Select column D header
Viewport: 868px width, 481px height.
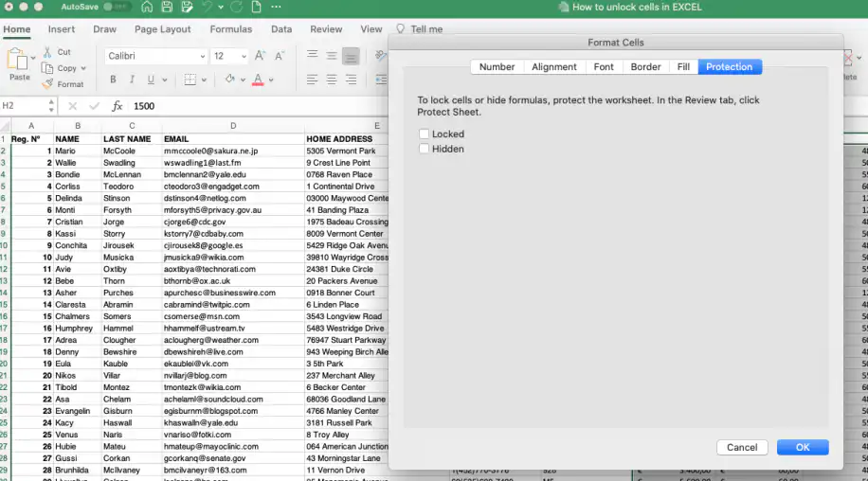pyautogui.click(x=233, y=126)
